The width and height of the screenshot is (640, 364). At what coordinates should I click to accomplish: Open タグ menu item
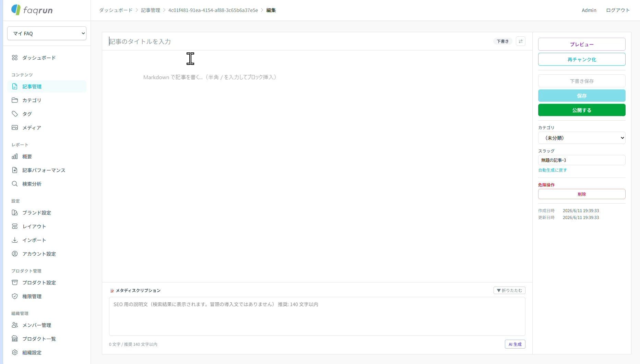tap(47, 114)
